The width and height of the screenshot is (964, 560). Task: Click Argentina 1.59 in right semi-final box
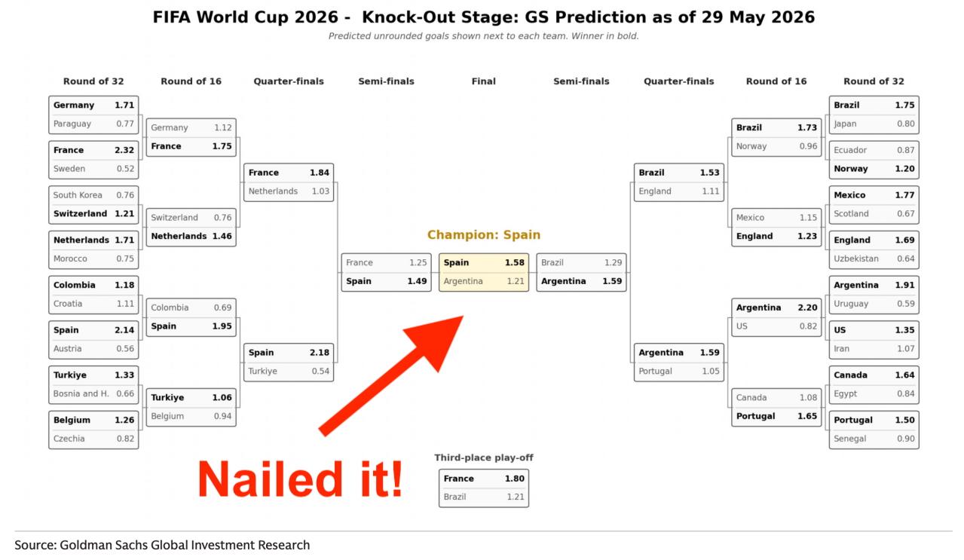pyautogui.click(x=581, y=282)
